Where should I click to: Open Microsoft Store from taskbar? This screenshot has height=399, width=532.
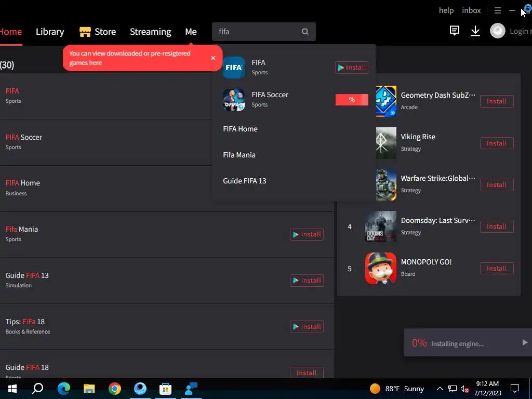coord(165,389)
